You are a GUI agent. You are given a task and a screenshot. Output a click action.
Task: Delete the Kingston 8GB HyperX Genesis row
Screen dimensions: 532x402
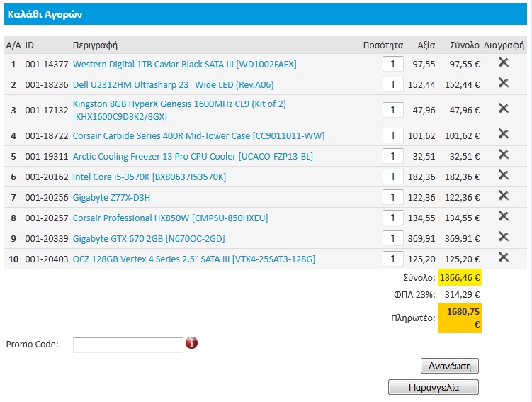(504, 108)
